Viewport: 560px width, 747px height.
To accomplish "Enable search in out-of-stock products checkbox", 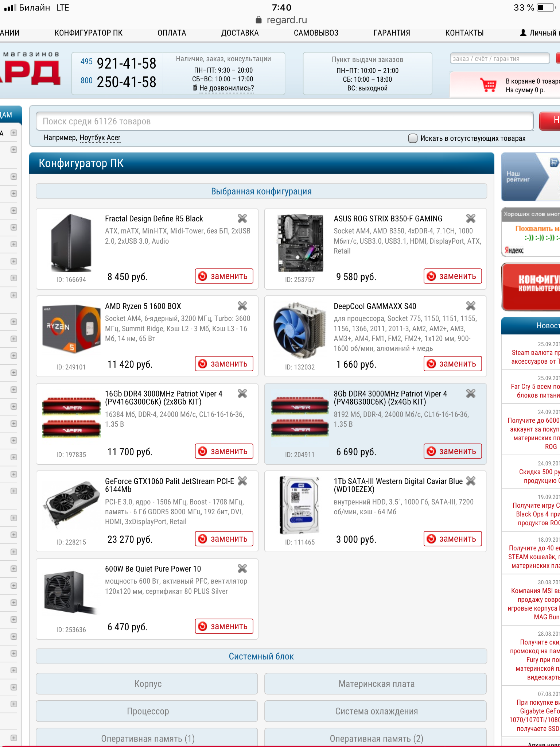I will [x=413, y=138].
